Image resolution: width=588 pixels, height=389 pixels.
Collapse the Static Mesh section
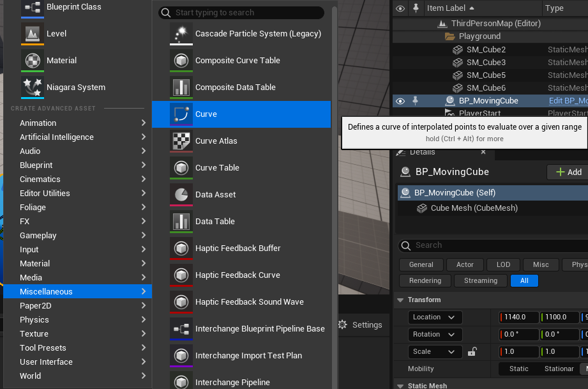[400, 386]
